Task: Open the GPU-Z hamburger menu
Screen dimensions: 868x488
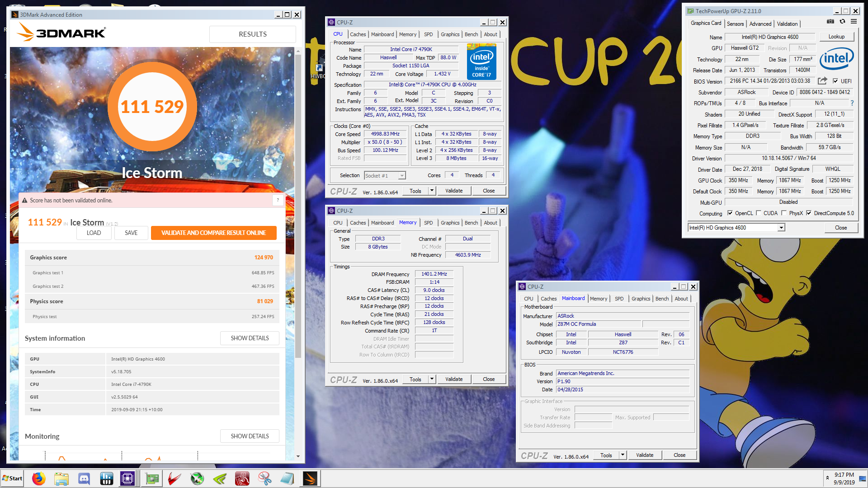Action: (854, 22)
